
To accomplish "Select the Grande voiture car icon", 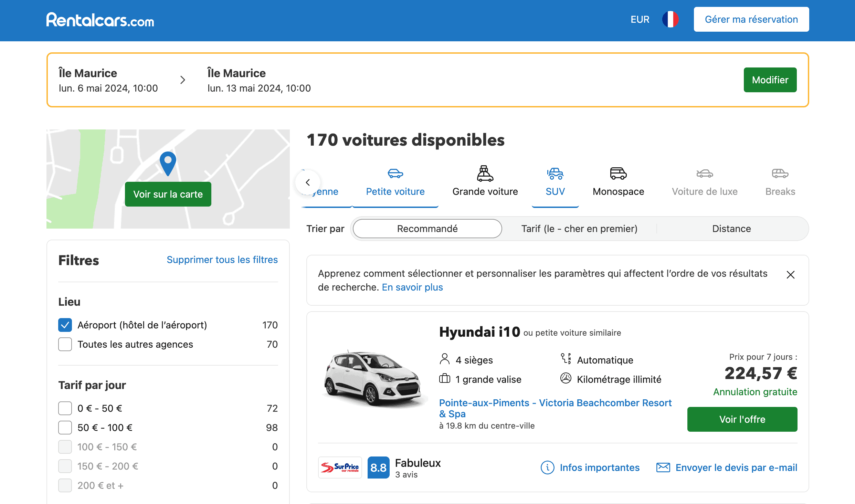I will coord(485,173).
